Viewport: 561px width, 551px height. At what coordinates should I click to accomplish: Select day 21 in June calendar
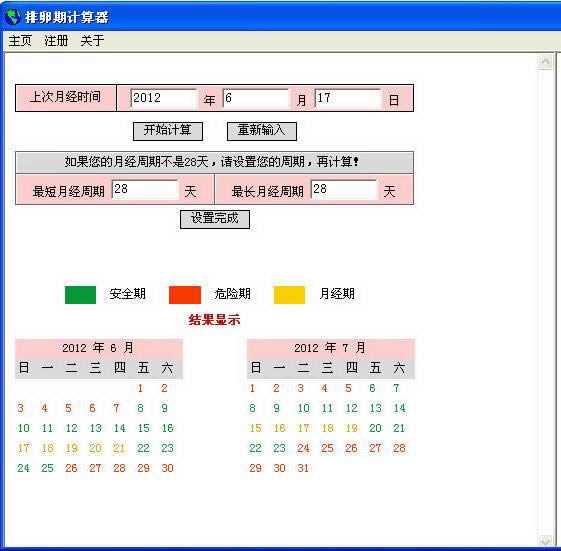(119, 448)
